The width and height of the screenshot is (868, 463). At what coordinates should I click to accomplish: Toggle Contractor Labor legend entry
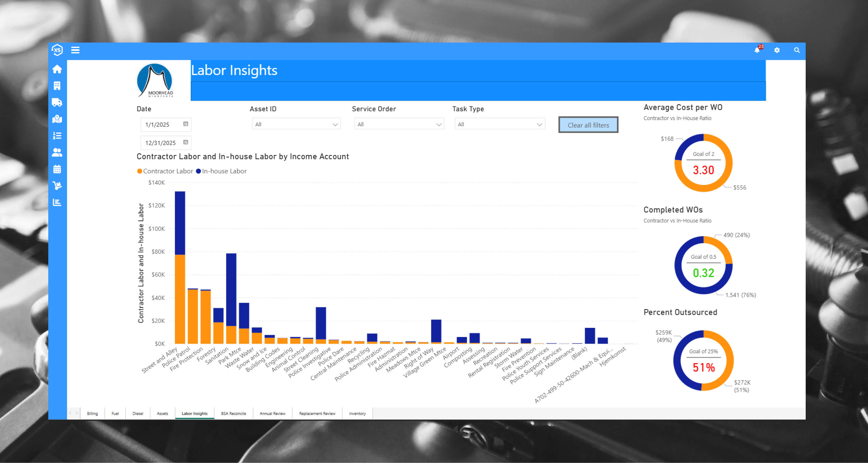[165, 171]
